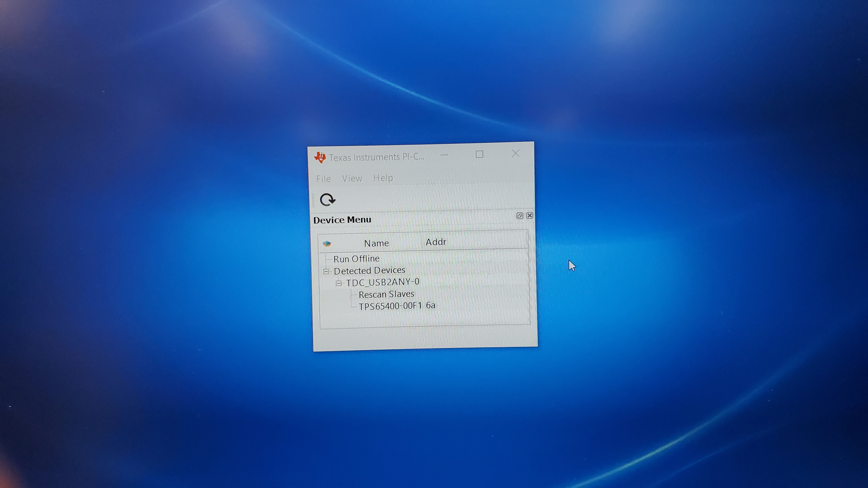This screenshot has height=488, width=868.
Task: Select the TDC_USB2ANY-0 adapter entry
Action: pos(383,282)
